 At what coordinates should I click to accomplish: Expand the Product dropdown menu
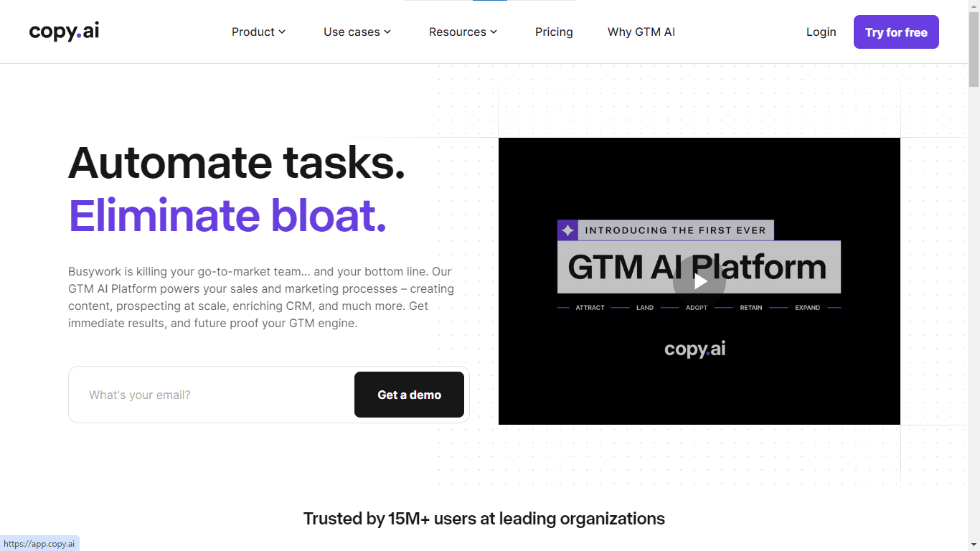(258, 32)
